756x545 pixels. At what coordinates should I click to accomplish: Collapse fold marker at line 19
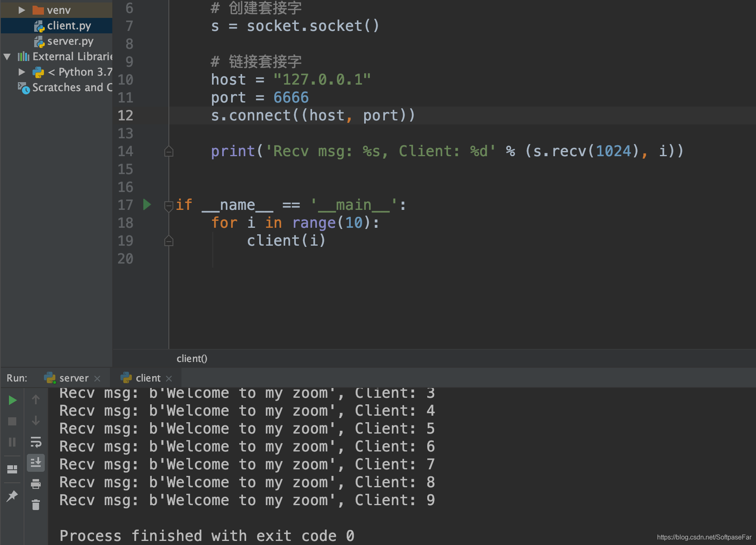coord(168,241)
